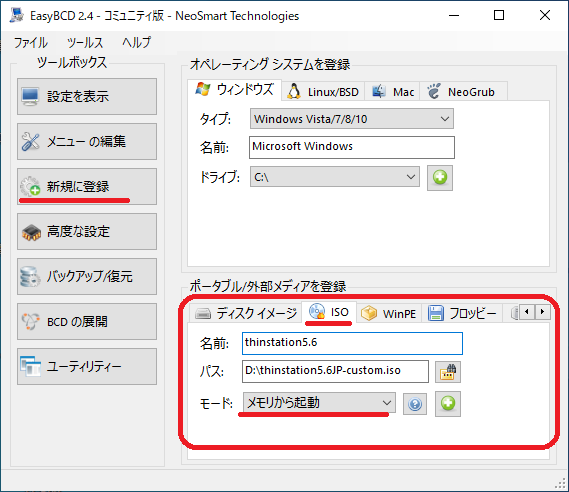Viewport: 569px width, 492px height.
Task: Open BCD の展開 deployment page
Action: (x=87, y=321)
